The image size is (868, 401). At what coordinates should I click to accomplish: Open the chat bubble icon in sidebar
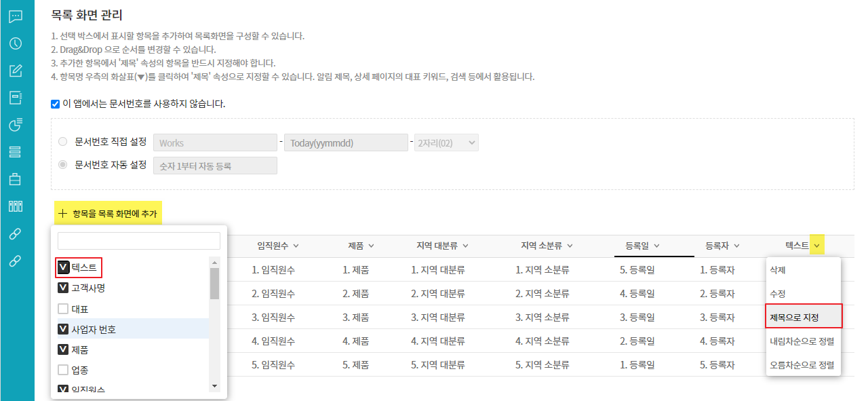(x=16, y=16)
